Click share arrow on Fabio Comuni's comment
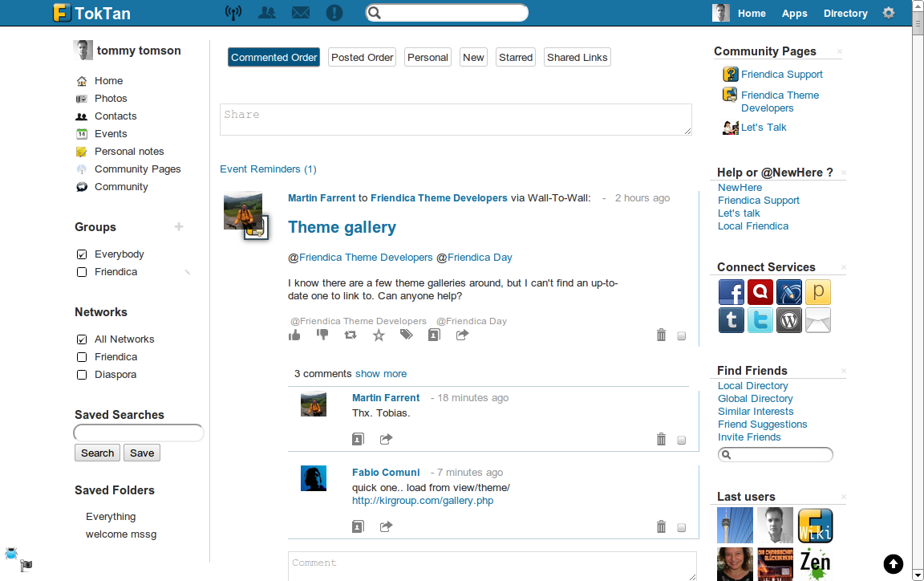This screenshot has height=581, width=924. point(386,526)
